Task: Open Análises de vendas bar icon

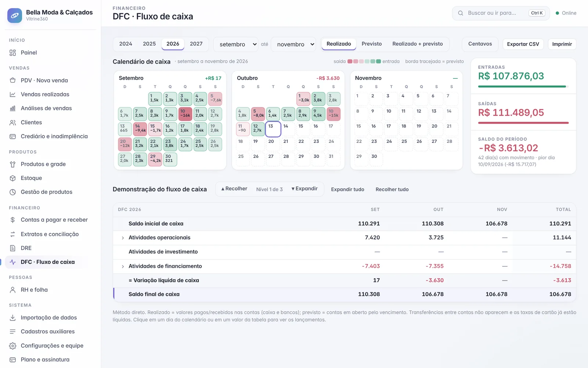Action: 12,109
